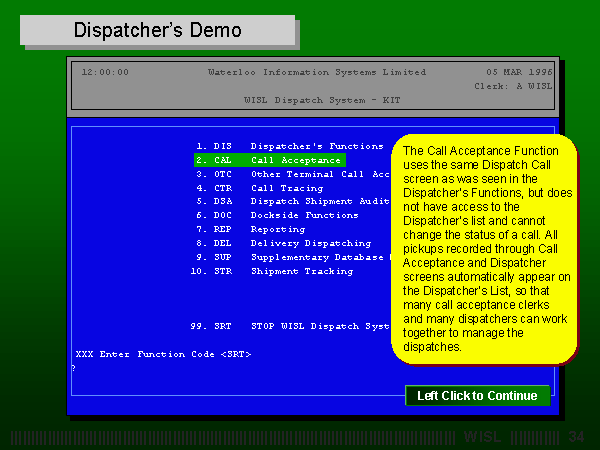The height and width of the screenshot is (450, 600).
Task: Select 10 STR Shipment Tracking
Action: [x=272, y=271]
